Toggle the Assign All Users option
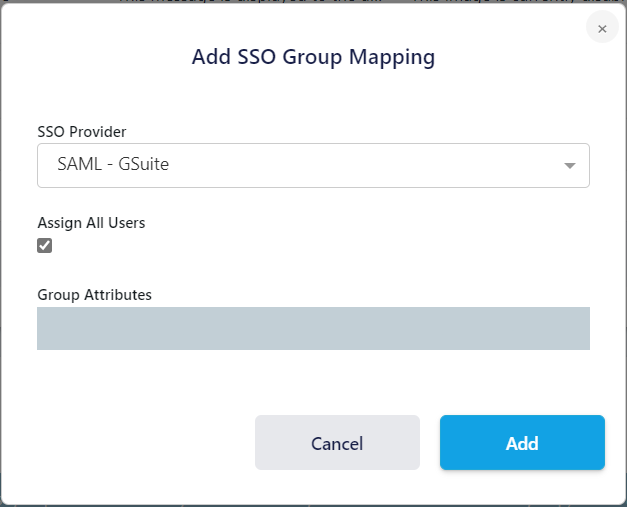 [45, 246]
